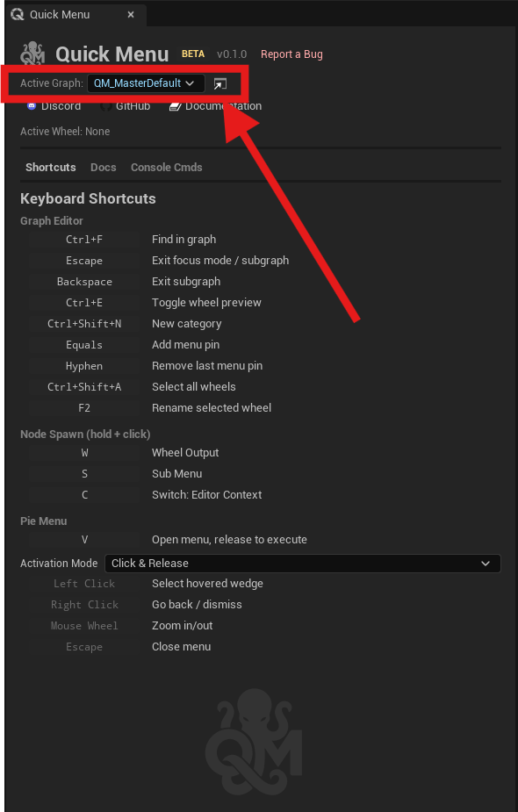
Task: Open the Activation Mode Click & Release dropdown
Action: point(302,563)
